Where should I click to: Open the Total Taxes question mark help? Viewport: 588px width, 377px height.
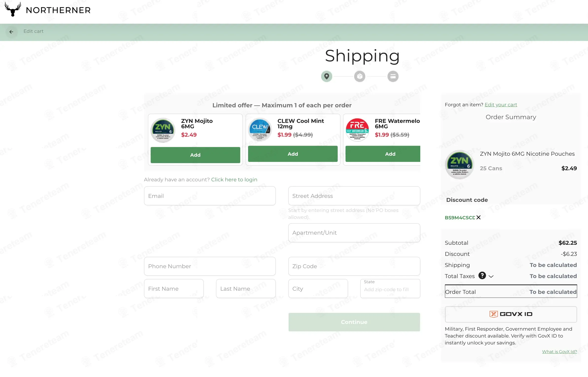pyautogui.click(x=482, y=275)
